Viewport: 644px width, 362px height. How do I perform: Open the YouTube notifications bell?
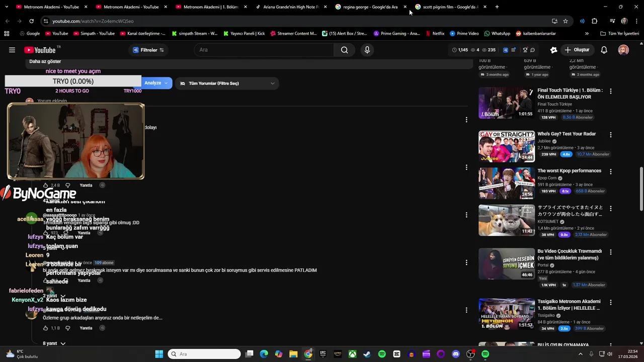604,50
